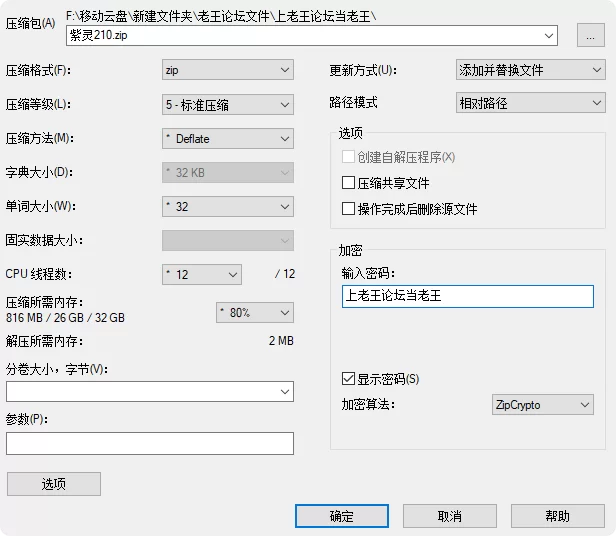Viewport: 616px width, 536px height.
Task: Click the '816 MB / 26 GB / 32 GB' text
Action: coord(65,318)
